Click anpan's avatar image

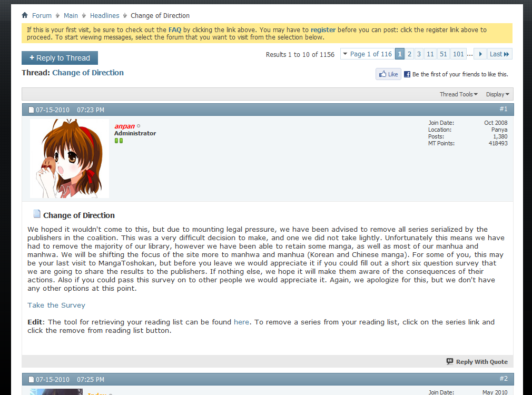pos(69,158)
